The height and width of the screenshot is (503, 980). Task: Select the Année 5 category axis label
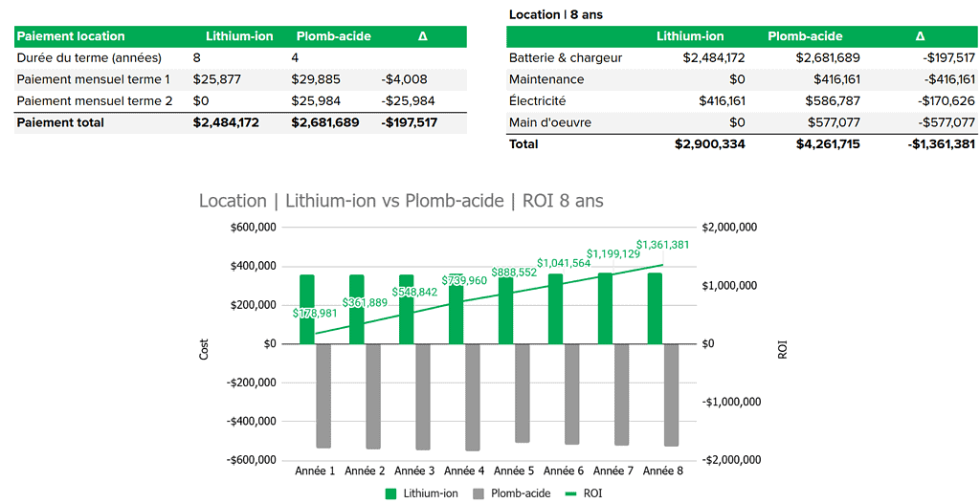pos(515,471)
